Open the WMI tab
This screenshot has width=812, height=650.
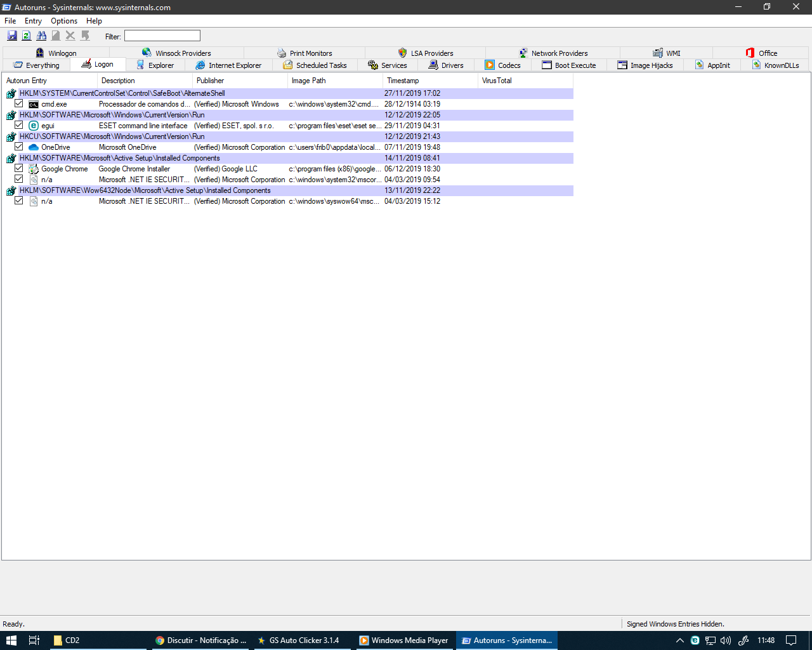(x=667, y=53)
